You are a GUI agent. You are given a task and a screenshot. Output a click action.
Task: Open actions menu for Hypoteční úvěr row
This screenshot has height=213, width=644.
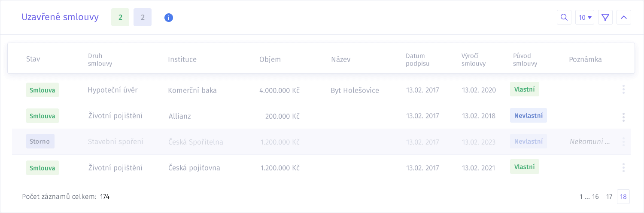(x=623, y=90)
